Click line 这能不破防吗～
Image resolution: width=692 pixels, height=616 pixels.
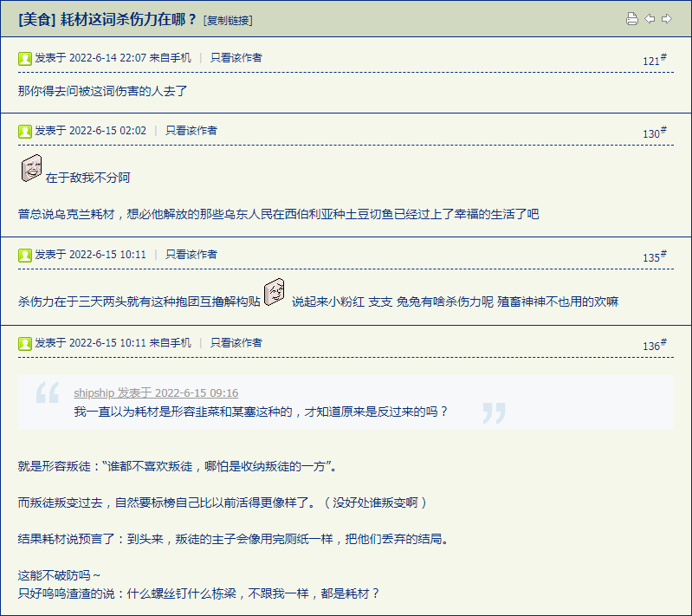(x=59, y=575)
